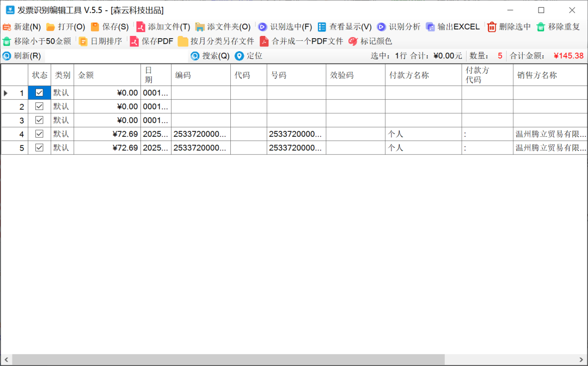588x366 pixels.
Task: Uncheck the status checkbox in row 1
Action: (39, 93)
